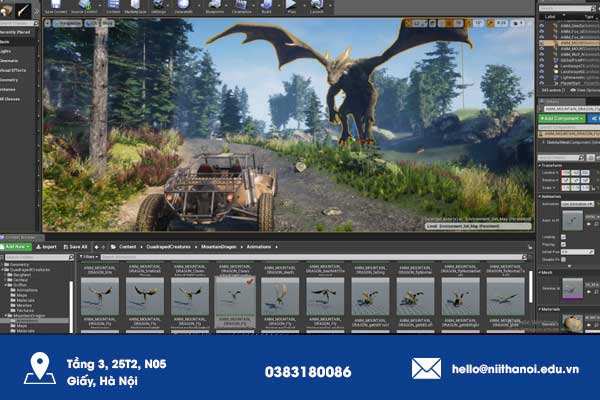Select the Recently Placed category
Image resolution: width=600 pixels, height=400 pixels.
[x=15, y=32]
